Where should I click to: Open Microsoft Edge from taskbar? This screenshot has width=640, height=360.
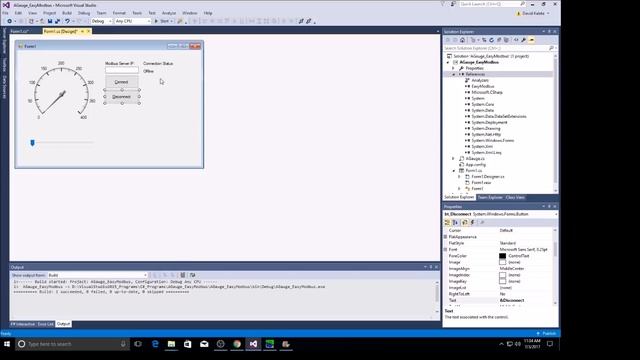click(155, 344)
